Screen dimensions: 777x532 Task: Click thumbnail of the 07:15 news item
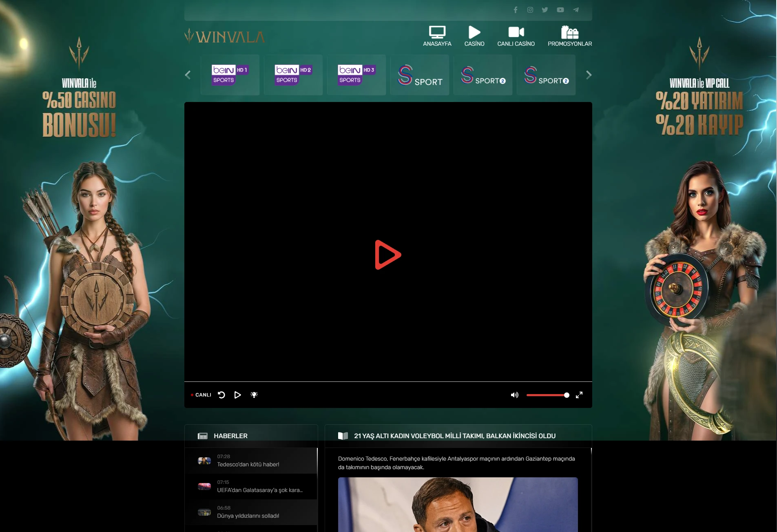pyautogui.click(x=204, y=486)
